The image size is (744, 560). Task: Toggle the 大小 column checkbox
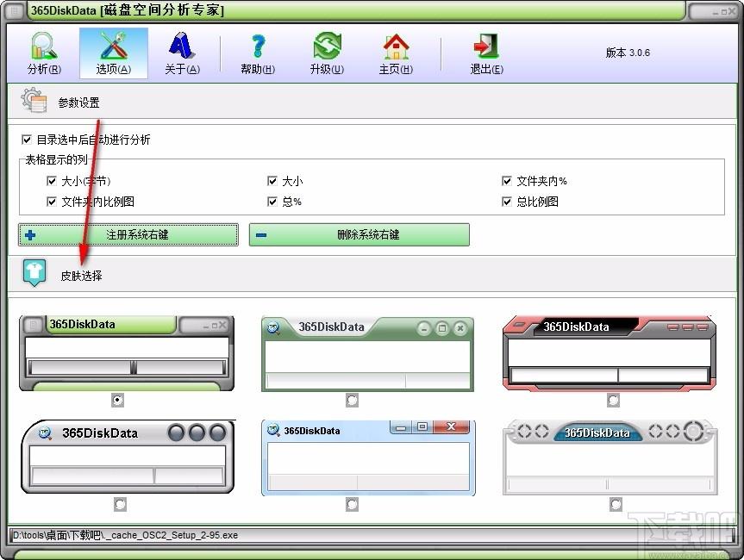(x=272, y=181)
